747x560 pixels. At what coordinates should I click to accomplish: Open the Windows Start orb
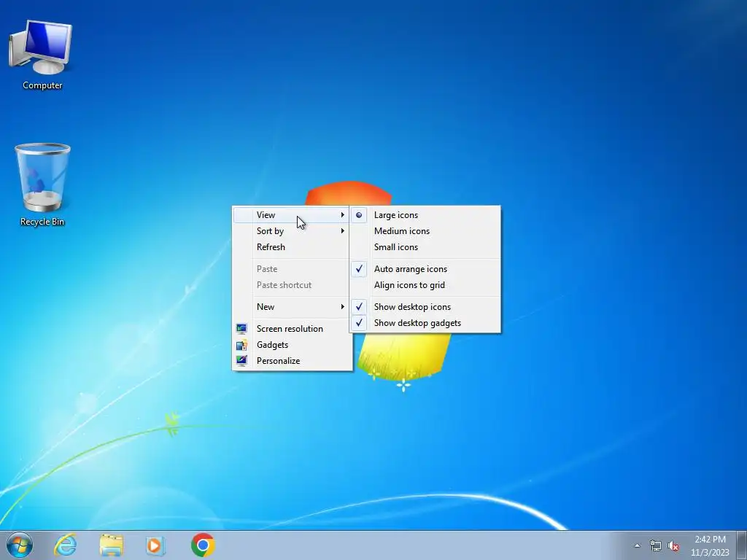pos(20,545)
